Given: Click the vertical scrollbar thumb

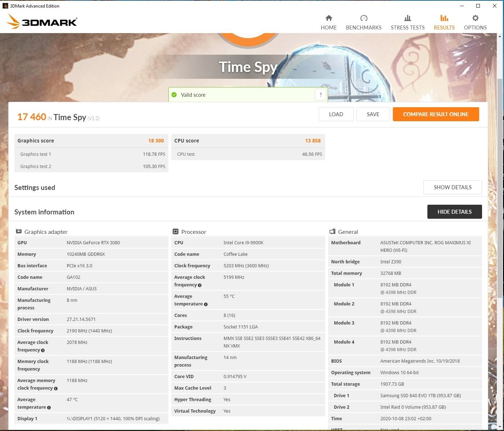Looking at the screenshot, I should 500,188.
